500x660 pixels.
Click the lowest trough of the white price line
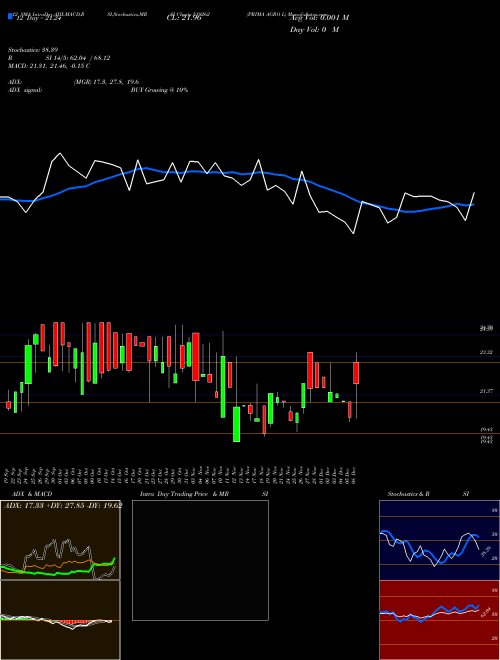[x=354, y=233]
